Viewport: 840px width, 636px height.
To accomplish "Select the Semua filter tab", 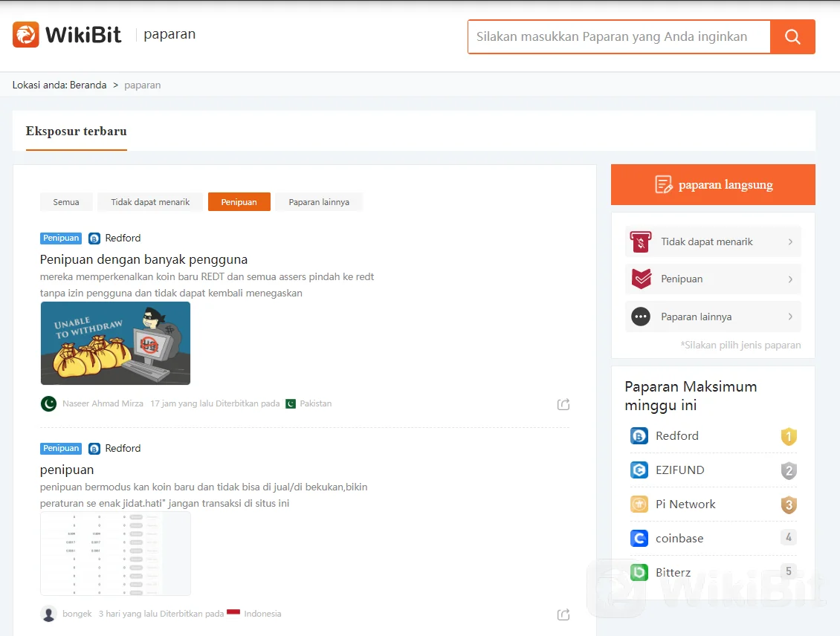I will tap(66, 202).
